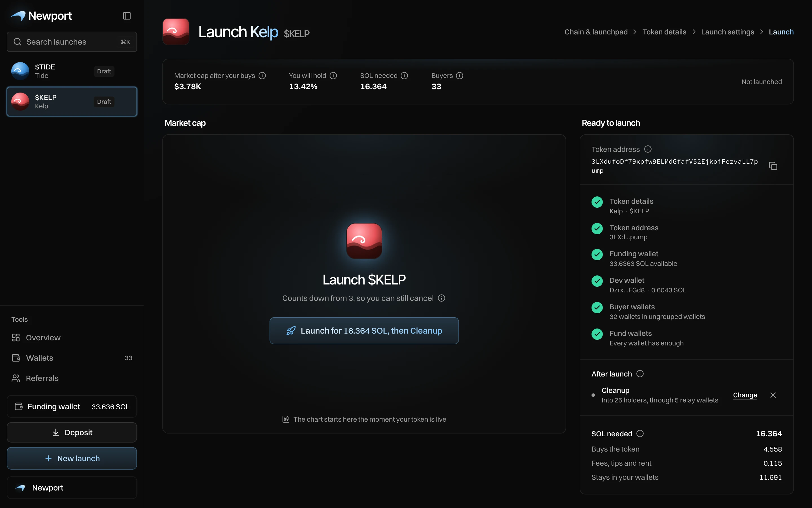The image size is (812, 508).
Task: Click info icon next to SOL needed total
Action: click(640, 433)
